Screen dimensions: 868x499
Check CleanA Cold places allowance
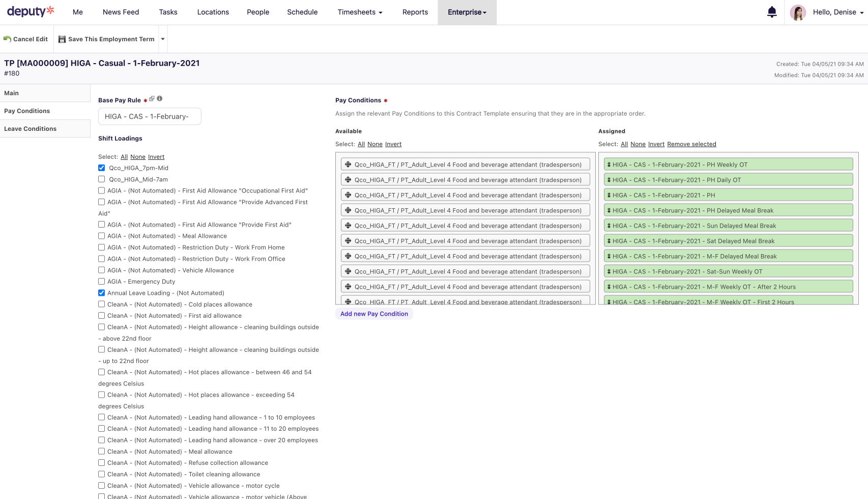(102, 304)
